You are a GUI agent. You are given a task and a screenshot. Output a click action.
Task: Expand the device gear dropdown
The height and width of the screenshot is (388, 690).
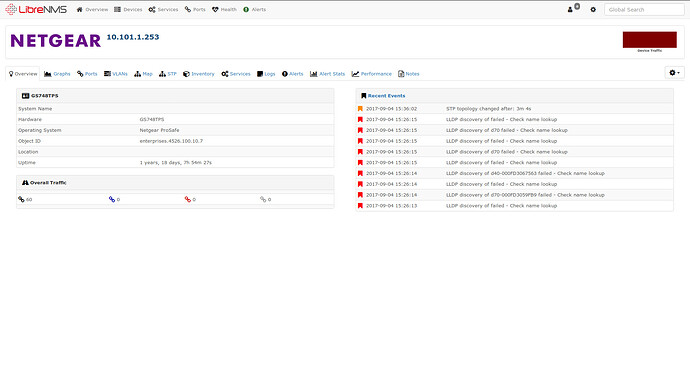click(x=674, y=73)
